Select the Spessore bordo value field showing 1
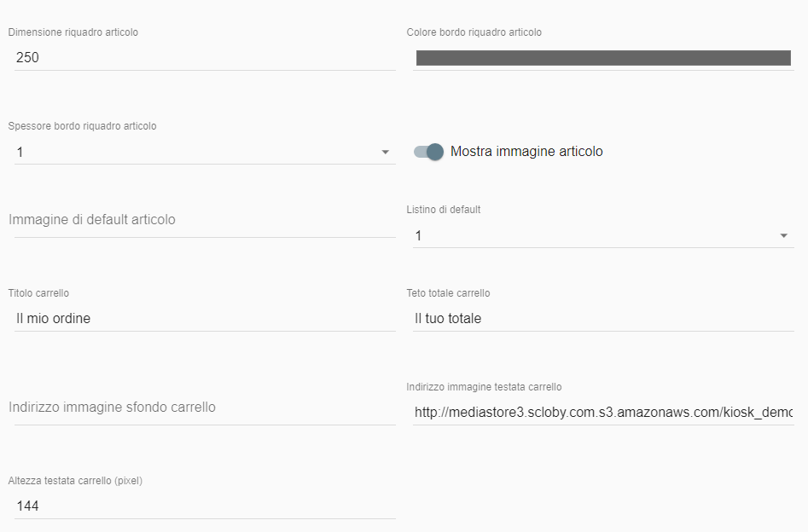Image resolution: width=808 pixels, height=532 pixels. (205, 152)
